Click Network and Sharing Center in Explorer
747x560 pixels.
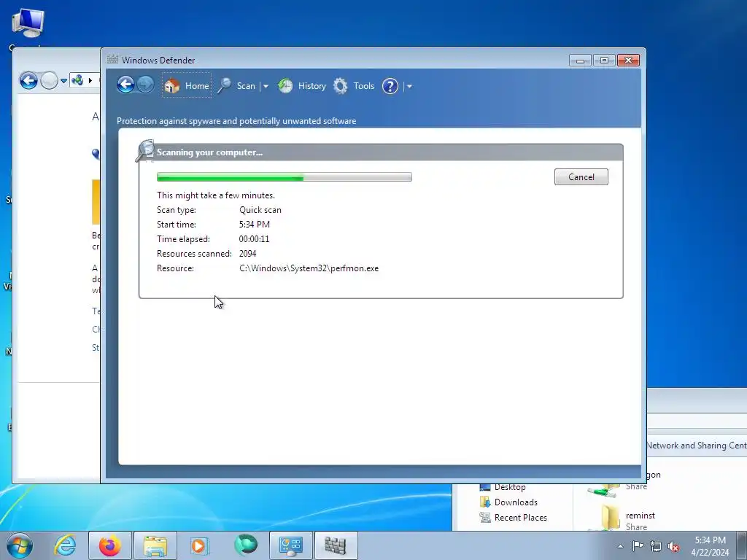tap(696, 446)
